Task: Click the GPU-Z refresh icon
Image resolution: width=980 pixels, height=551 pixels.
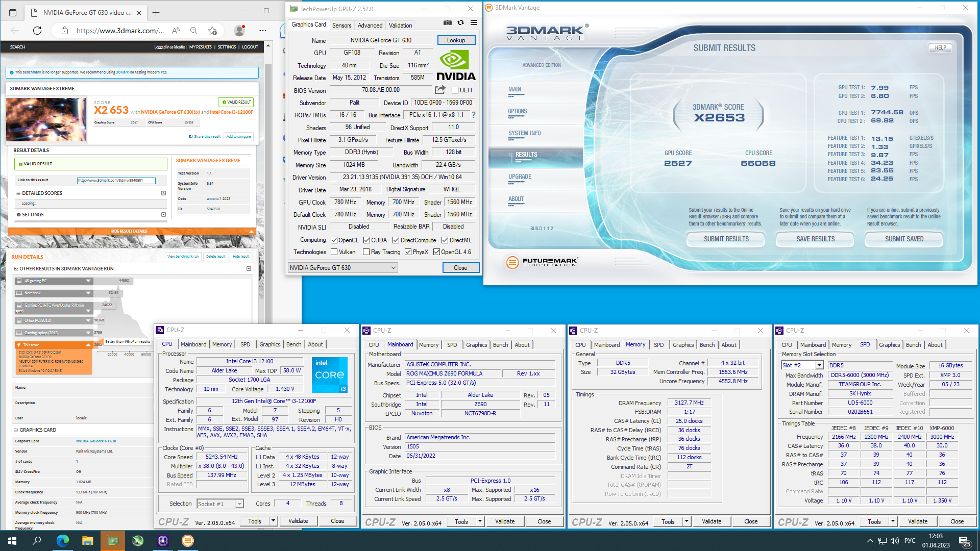Action: pos(461,23)
